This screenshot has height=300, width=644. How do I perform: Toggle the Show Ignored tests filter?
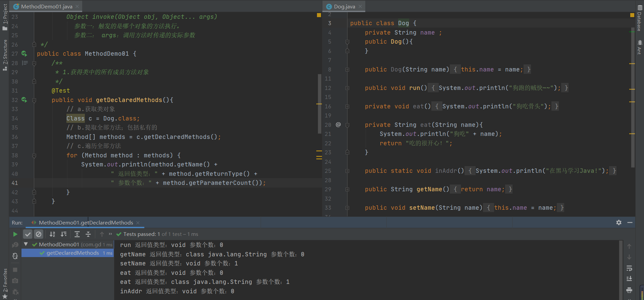pos(39,234)
